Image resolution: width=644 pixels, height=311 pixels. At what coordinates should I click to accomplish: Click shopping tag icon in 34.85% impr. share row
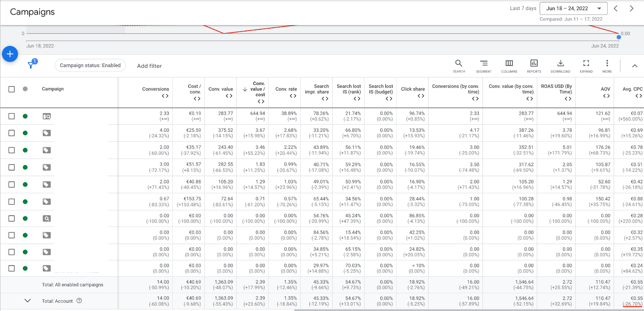47,252
